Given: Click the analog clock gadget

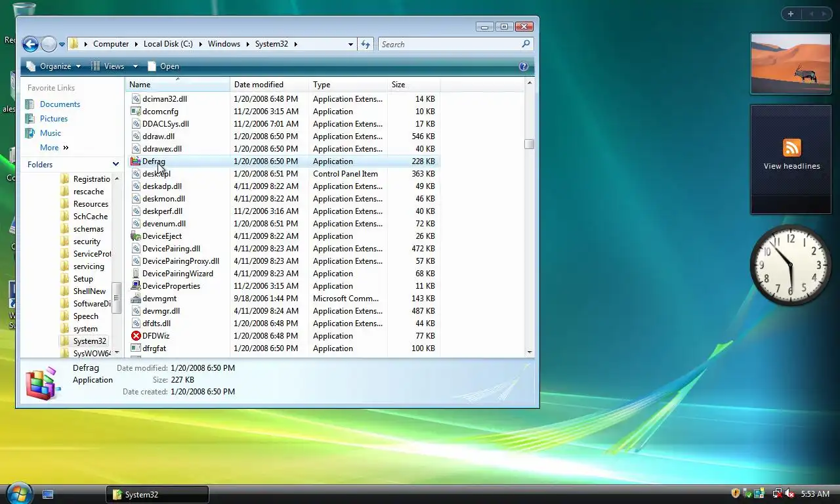Looking at the screenshot, I should (x=790, y=265).
